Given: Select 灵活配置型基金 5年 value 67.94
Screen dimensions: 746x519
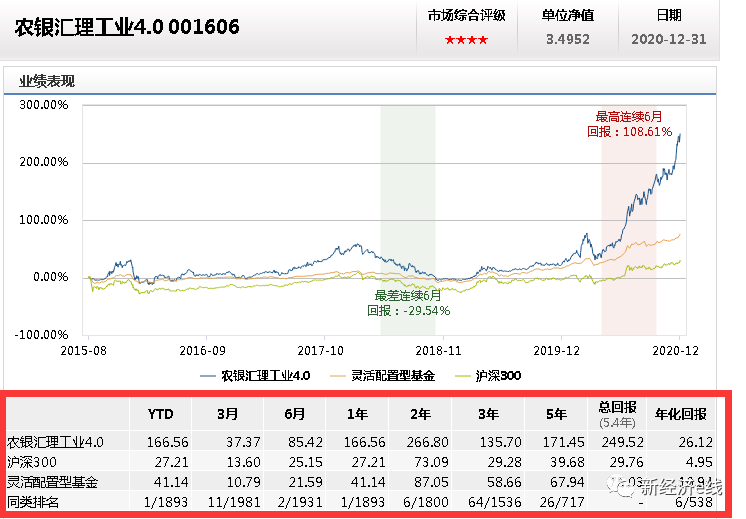Looking at the screenshot, I should [567, 482].
